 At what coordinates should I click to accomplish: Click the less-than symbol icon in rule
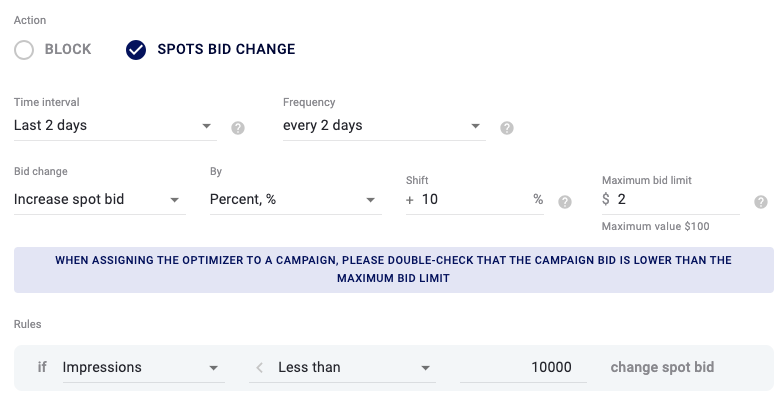tap(260, 368)
